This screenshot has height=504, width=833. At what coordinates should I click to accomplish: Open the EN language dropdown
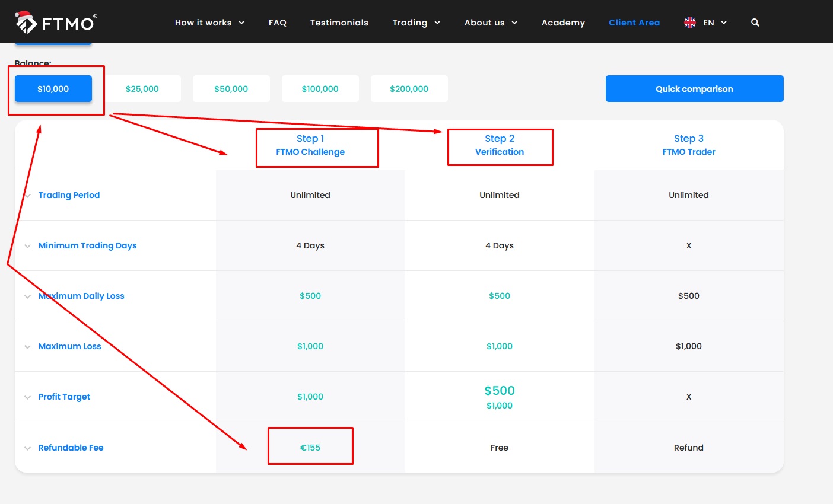[715, 23]
